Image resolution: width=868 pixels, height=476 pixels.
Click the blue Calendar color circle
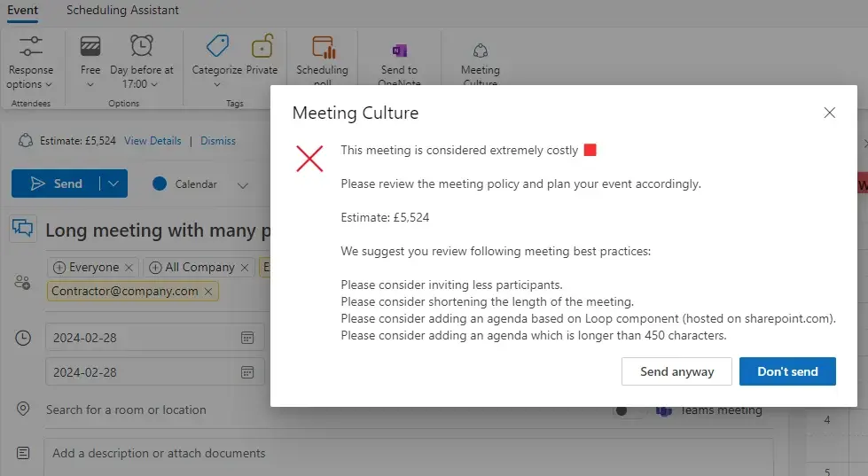pos(160,183)
